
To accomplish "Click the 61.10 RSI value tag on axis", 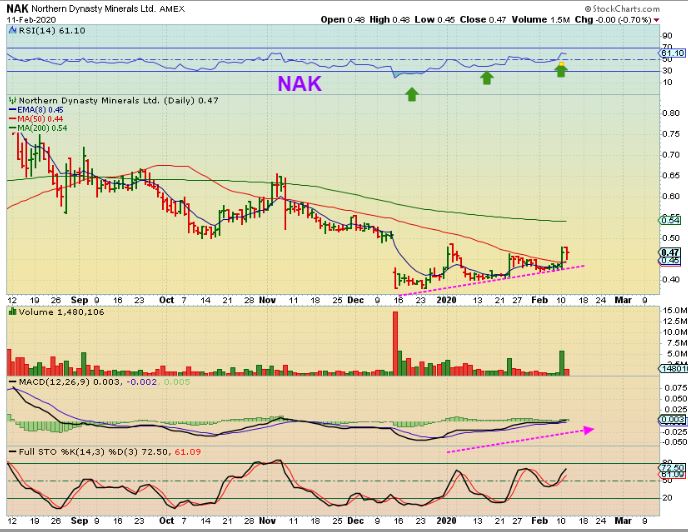I will (672, 53).
